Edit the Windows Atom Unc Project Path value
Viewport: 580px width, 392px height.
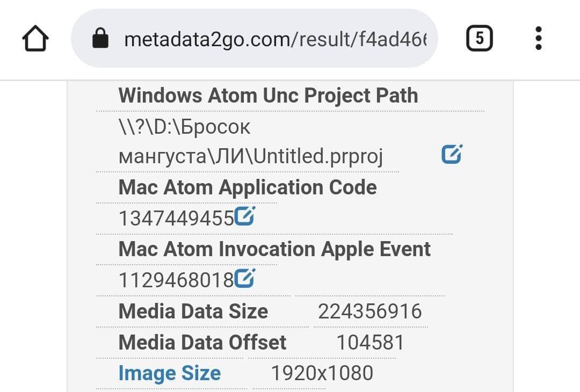point(452,154)
